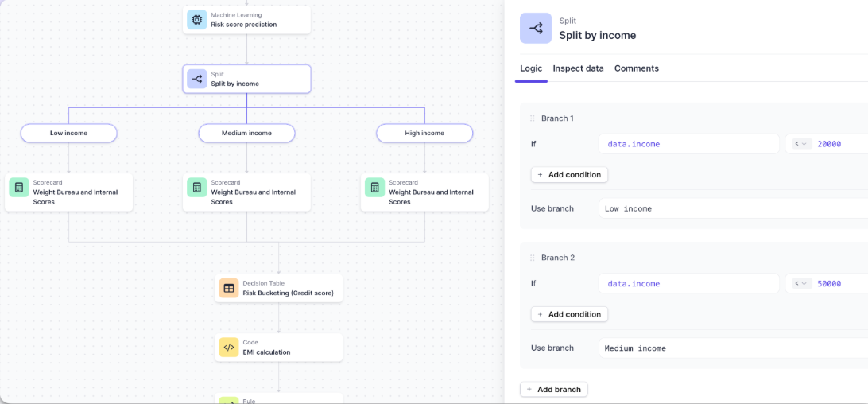Viewport: 868px width, 404px height.
Task: Open the Comments tab
Action: coord(637,68)
